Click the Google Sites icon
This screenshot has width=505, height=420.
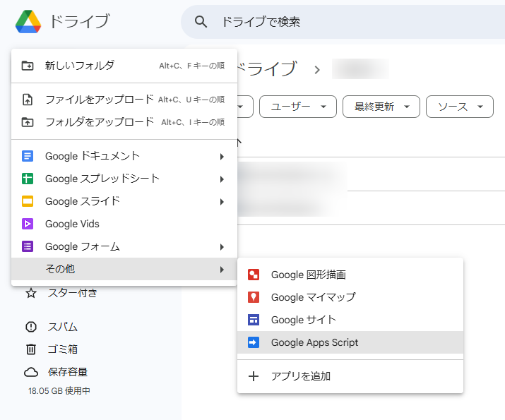(x=254, y=320)
